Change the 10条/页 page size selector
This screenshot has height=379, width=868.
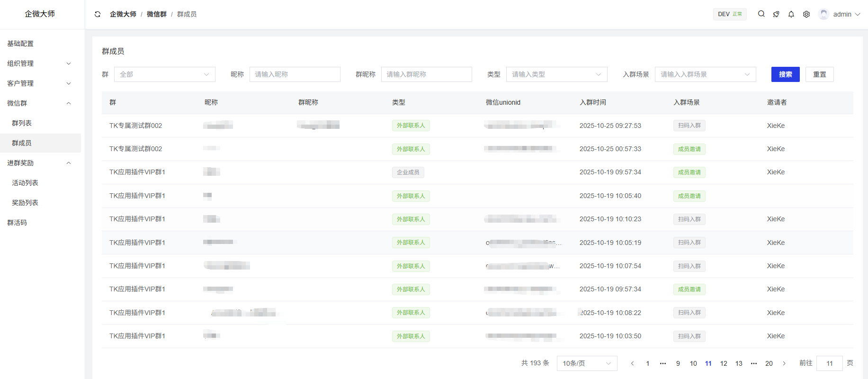click(587, 363)
